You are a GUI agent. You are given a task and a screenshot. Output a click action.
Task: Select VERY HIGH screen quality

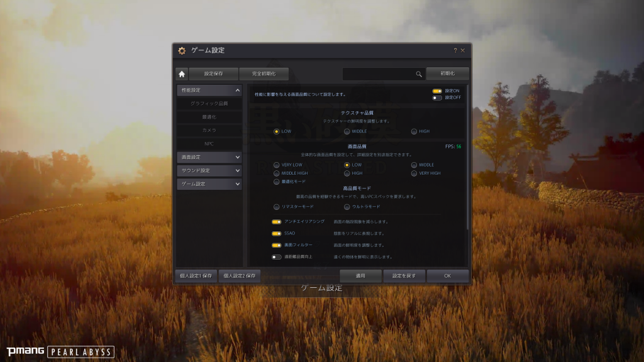click(x=414, y=173)
